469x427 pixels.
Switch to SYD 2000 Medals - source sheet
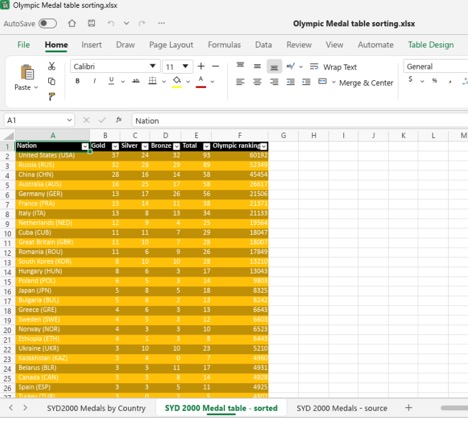pos(342,408)
